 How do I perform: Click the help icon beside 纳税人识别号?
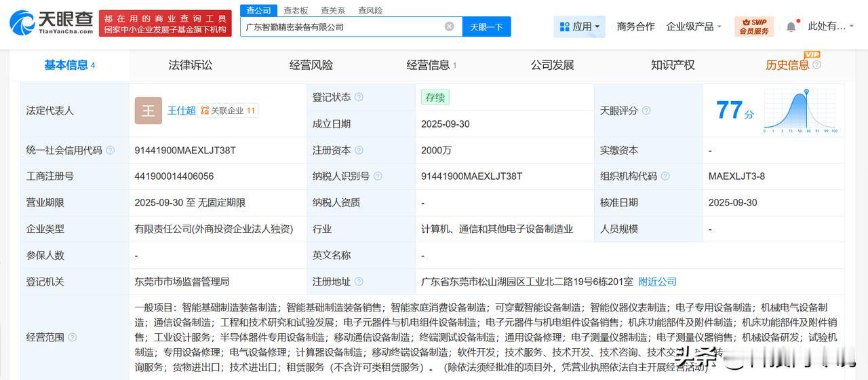[x=378, y=176]
